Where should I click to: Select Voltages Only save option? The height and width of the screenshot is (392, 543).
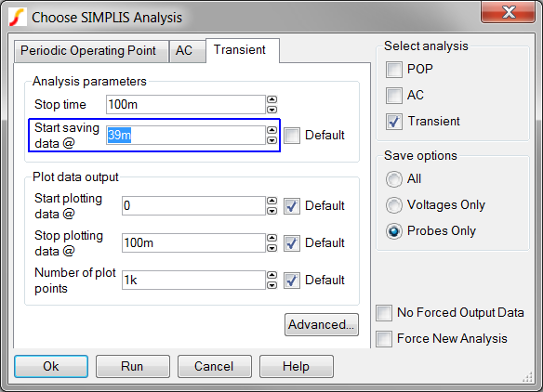[394, 205]
